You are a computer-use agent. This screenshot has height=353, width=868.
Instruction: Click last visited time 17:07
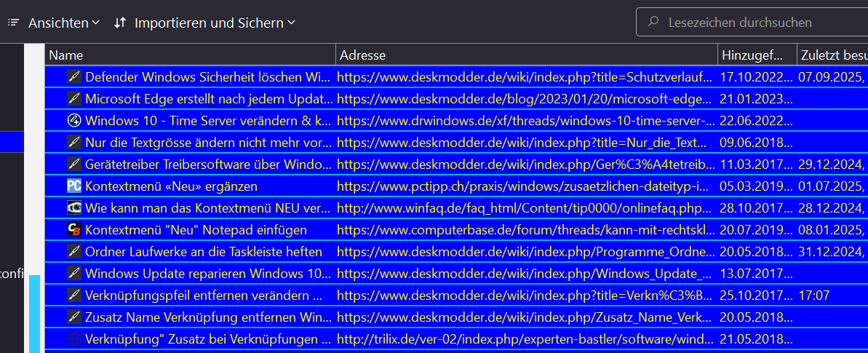[813, 295]
